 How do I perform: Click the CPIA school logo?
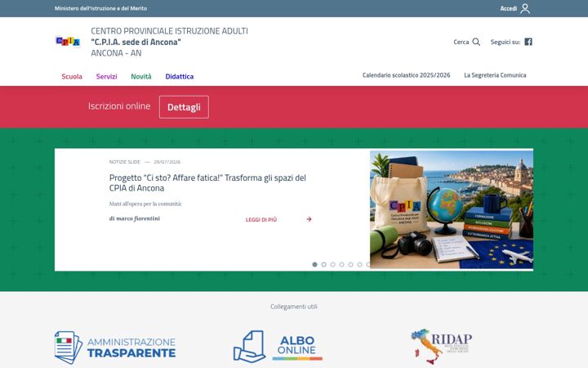[68, 42]
